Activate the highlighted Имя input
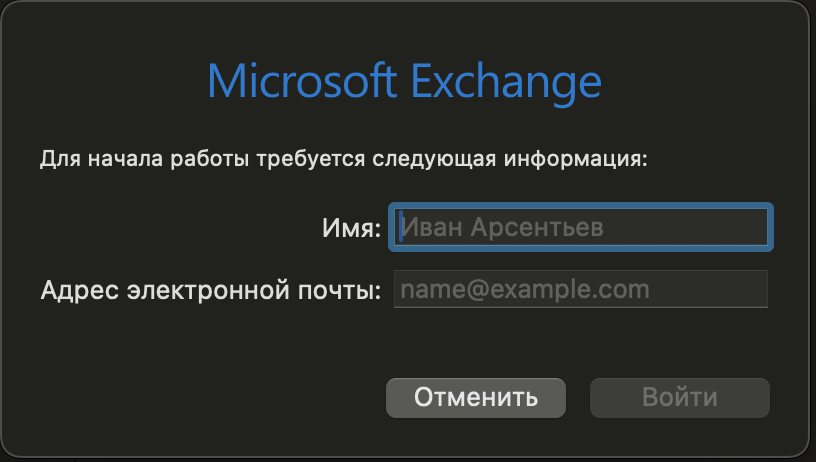 point(583,227)
